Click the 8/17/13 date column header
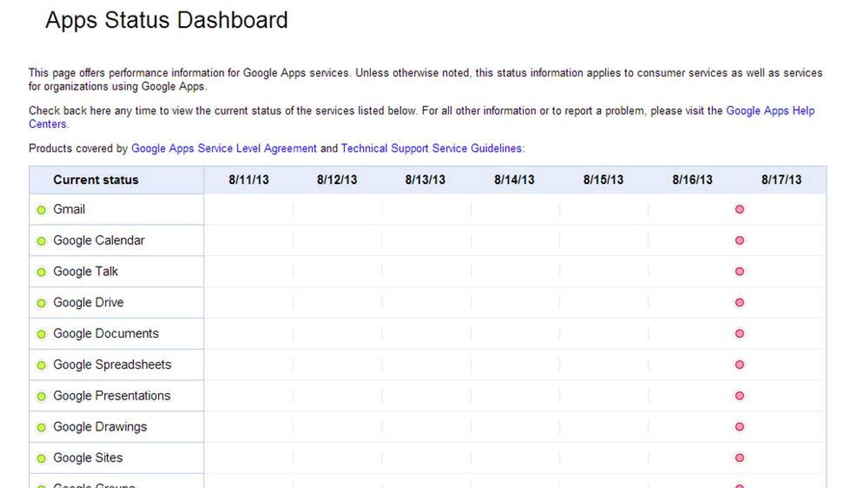Screen dimensions: 868x488 tap(781, 180)
